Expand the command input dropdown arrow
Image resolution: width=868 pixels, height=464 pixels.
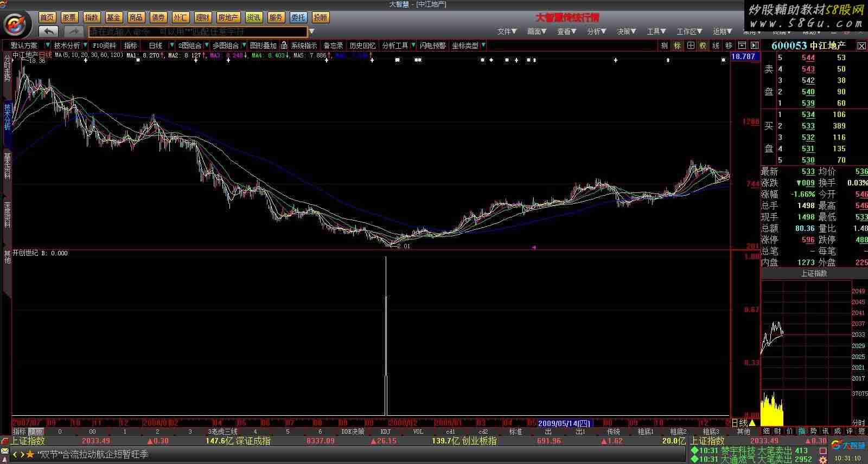(x=312, y=31)
